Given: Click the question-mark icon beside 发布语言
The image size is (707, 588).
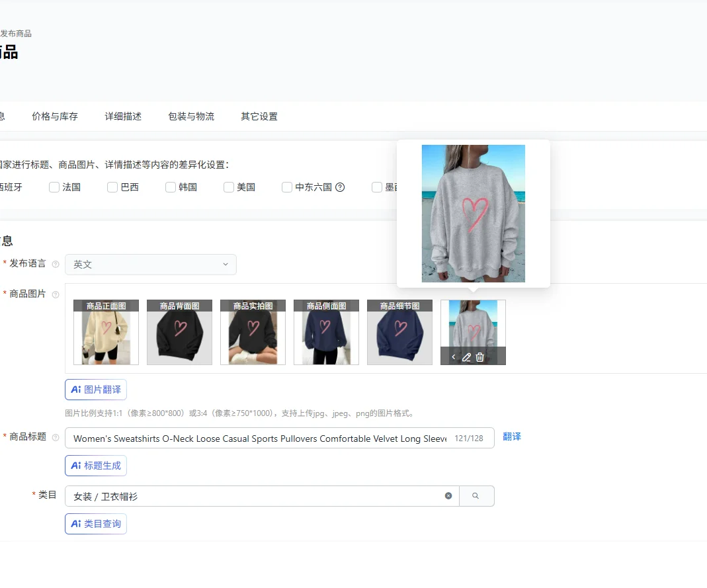Looking at the screenshot, I should click(55, 263).
